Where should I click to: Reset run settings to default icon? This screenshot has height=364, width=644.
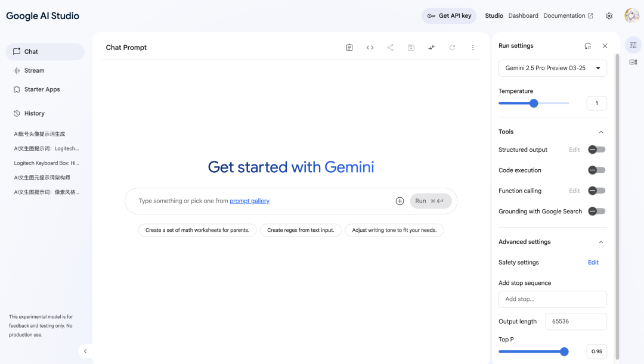point(588,46)
